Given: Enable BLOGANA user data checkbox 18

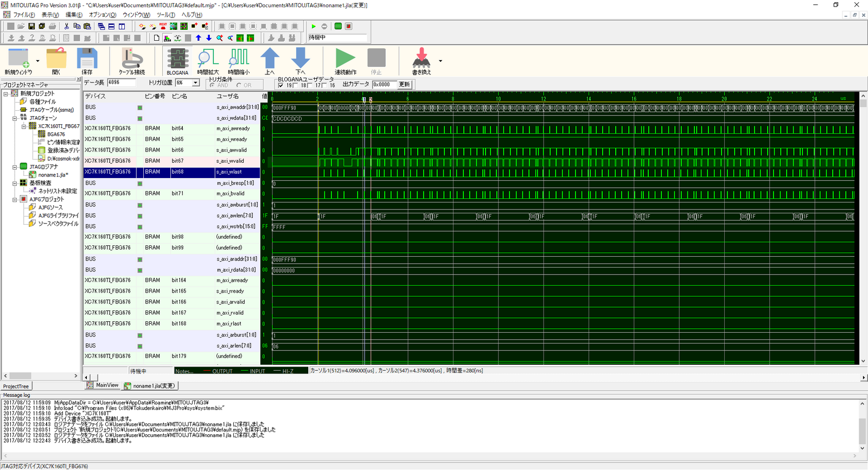Looking at the screenshot, I should [x=296, y=85].
